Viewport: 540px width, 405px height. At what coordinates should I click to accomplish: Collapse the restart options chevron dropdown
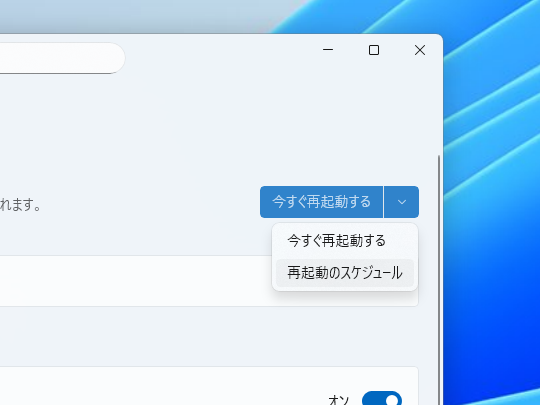[x=402, y=202]
